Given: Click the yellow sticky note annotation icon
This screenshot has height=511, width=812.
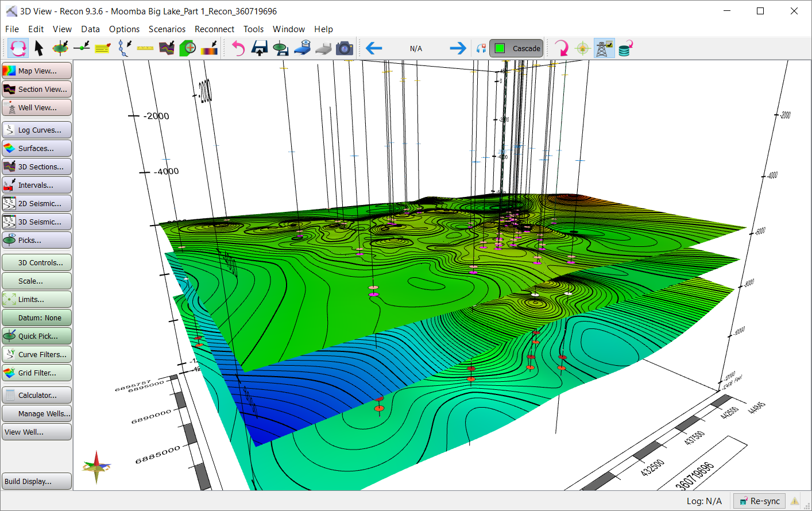Looking at the screenshot, I should [103, 49].
